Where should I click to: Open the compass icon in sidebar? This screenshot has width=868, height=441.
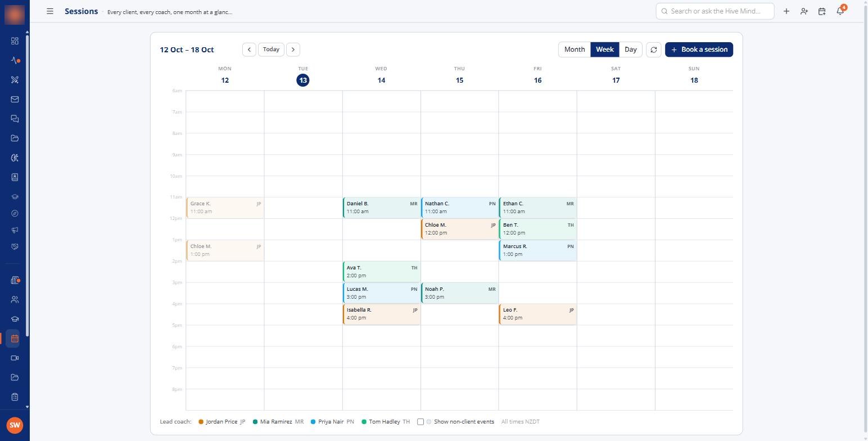click(15, 213)
